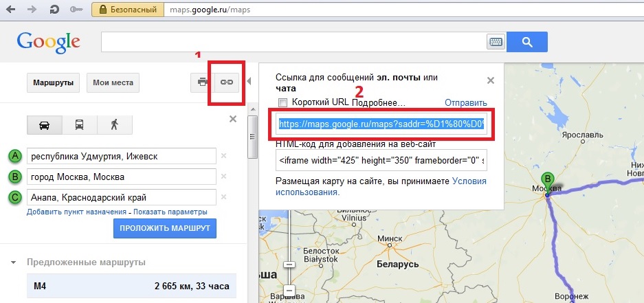The image size is (644, 303).
Task: Reload the page with refresh icon
Action: point(54,10)
